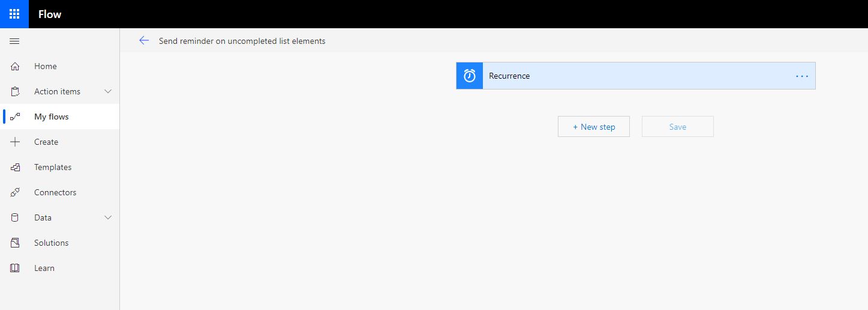Expand the Data section chevron

coord(108,217)
